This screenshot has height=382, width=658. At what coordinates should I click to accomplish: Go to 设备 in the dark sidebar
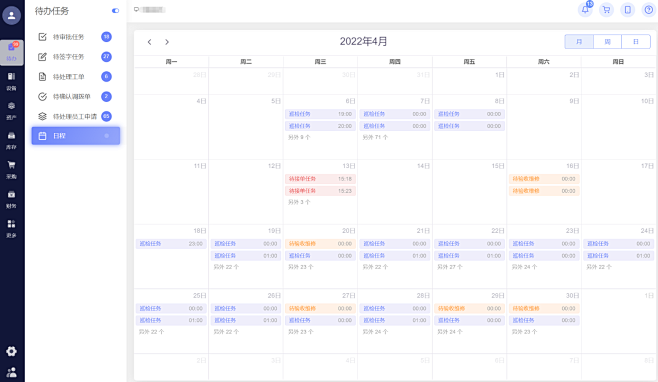click(11, 81)
